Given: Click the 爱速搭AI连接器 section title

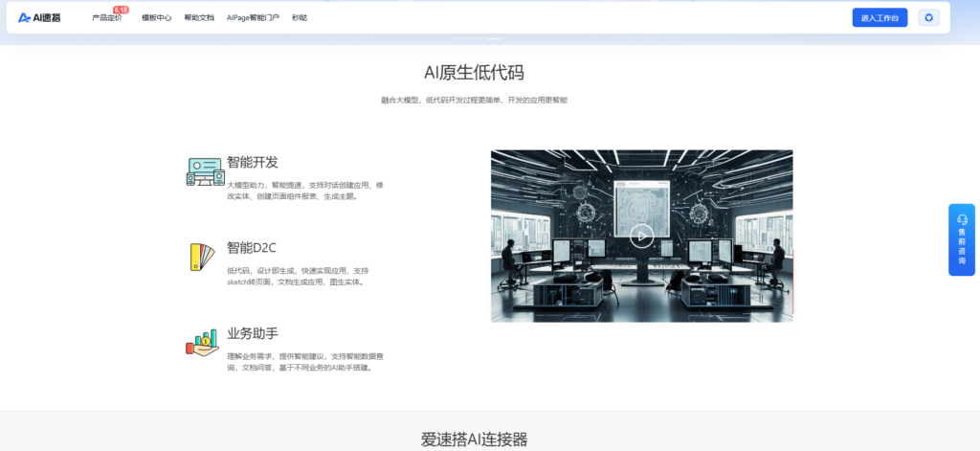Looking at the screenshot, I should (x=474, y=440).
